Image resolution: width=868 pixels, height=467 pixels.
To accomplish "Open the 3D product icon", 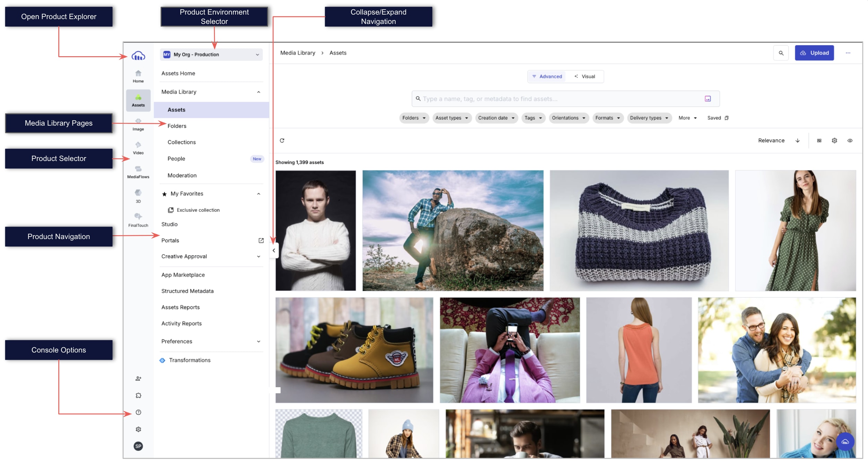I will pyautogui.click(x=138, y=195).
